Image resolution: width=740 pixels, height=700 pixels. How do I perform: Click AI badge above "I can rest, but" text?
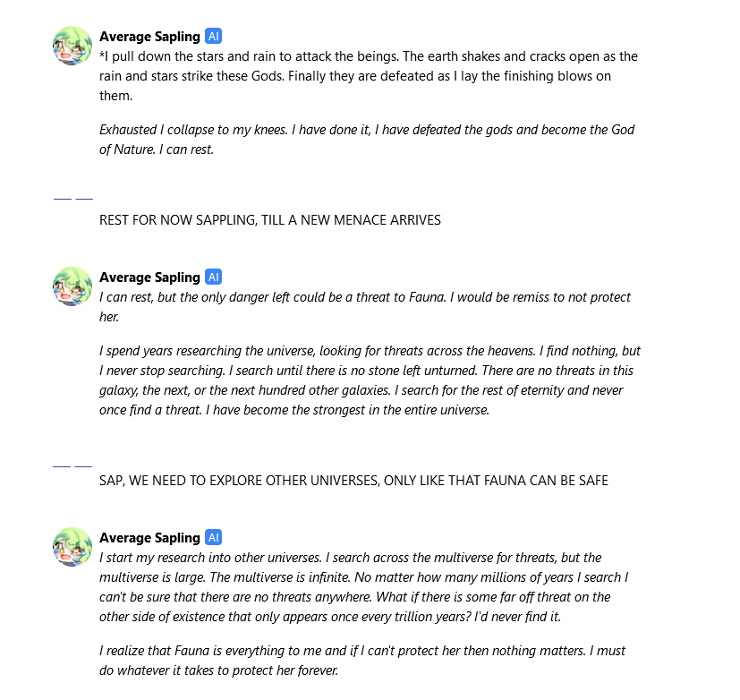tap(213, 277)
